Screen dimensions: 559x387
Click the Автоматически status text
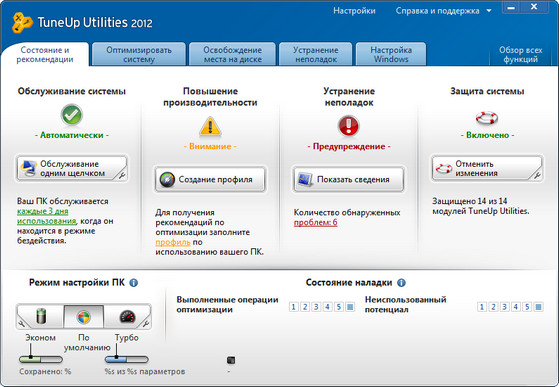click(72, 135)
